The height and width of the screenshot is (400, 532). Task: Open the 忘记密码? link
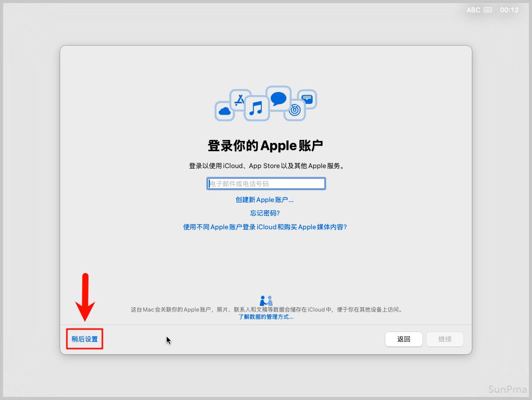pos(264,213)
